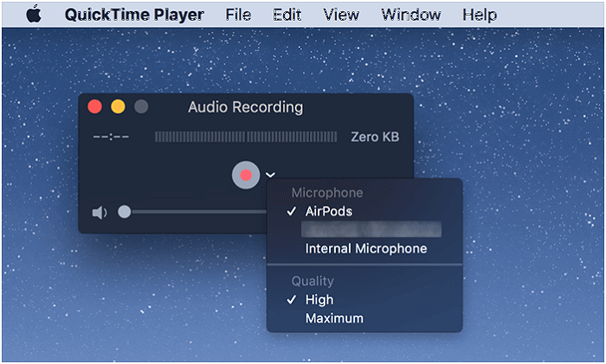Open the Edit menu
606x364 pixels.
(x=287, y=15)
